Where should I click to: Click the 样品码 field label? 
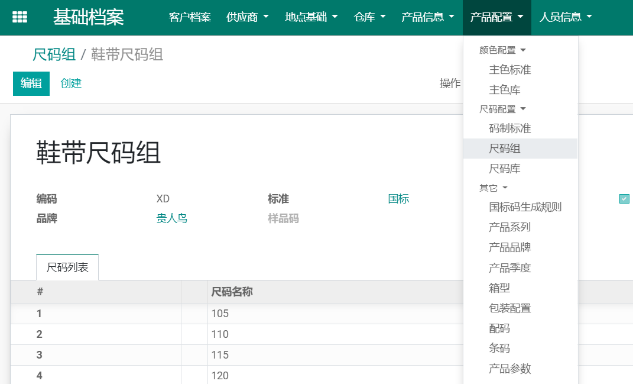[x=283, y=218]
